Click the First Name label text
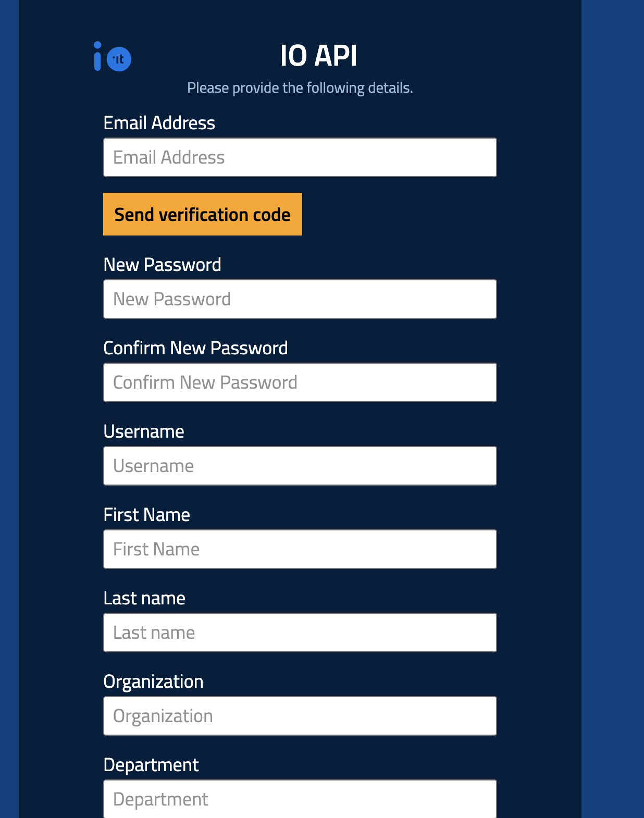The image size is (644, 818). [x=146, y=515]
